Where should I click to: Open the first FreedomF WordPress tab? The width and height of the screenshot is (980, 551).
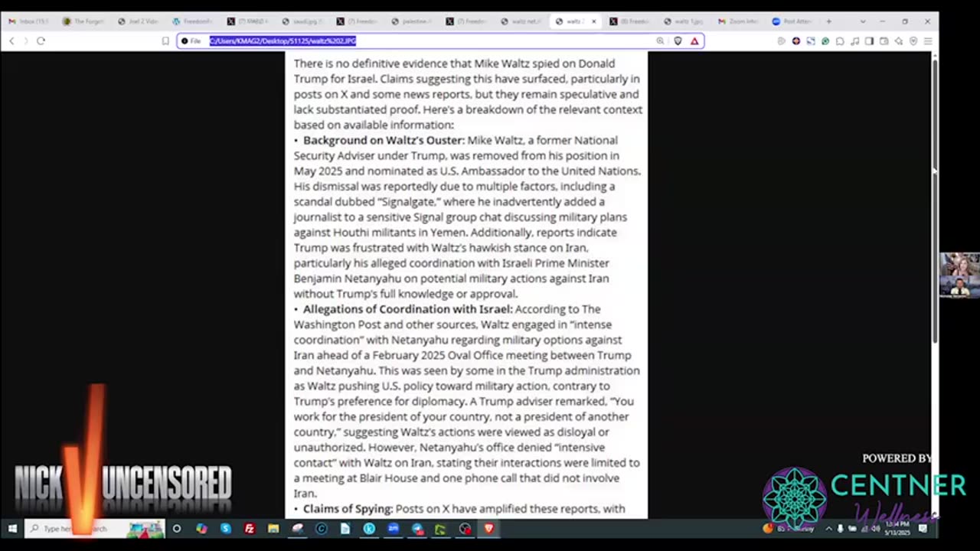192,21
